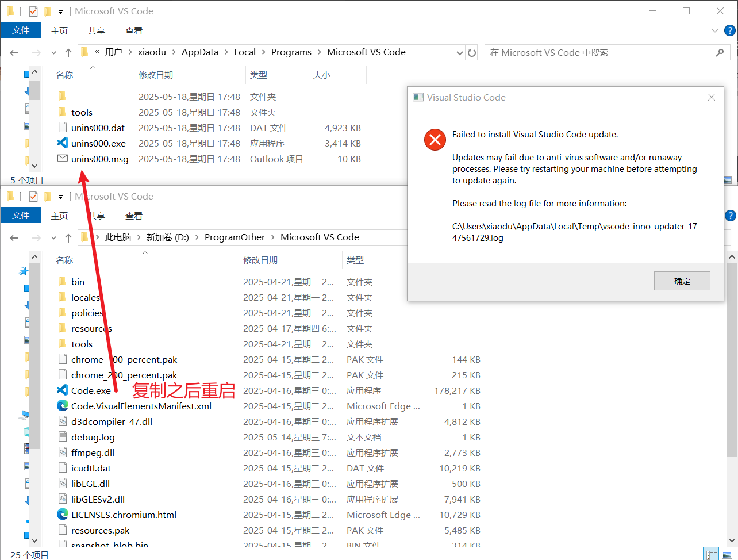The image size is (738, 560).
Task: Open quick access toolbar dropdown in lower window
Action: point(60,197)
